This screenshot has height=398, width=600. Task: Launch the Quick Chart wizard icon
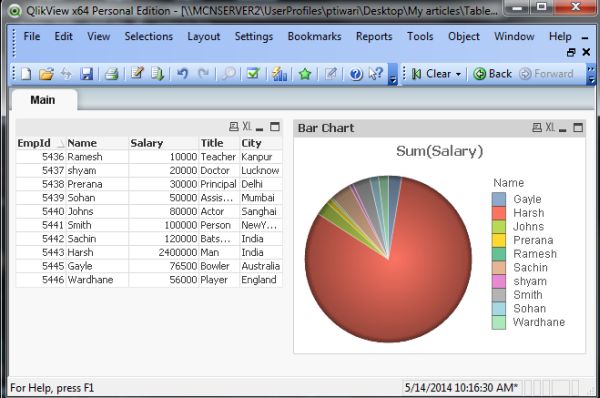point(279,73)
